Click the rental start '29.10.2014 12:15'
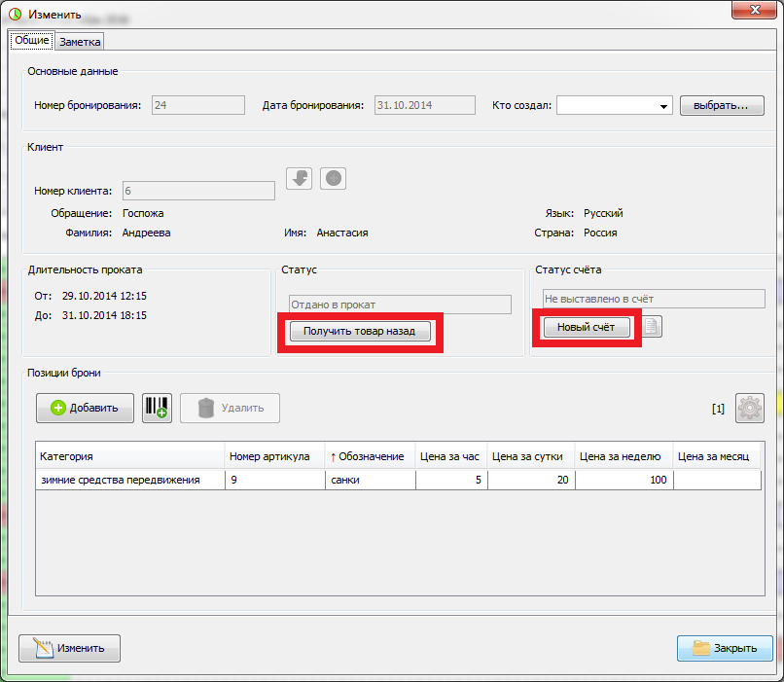 pyautogui.click(x=104, y=296)
